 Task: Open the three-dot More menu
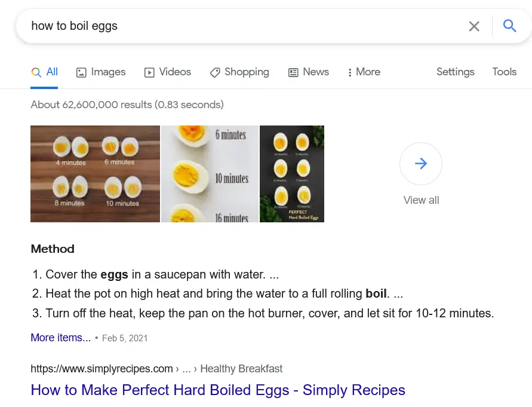tap(364, 72)
